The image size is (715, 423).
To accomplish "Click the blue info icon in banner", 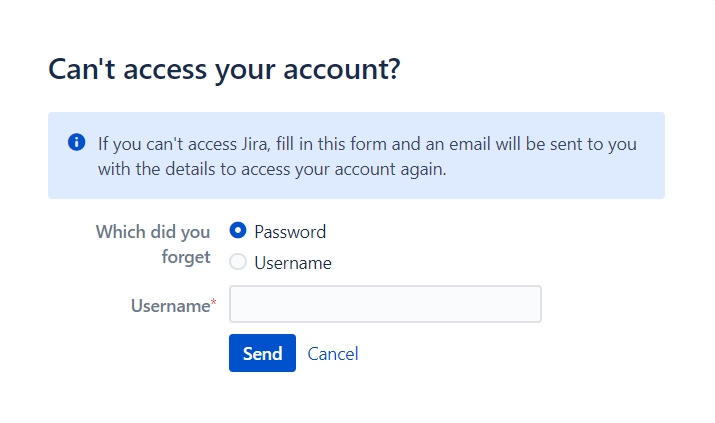I will click(77, 142).
